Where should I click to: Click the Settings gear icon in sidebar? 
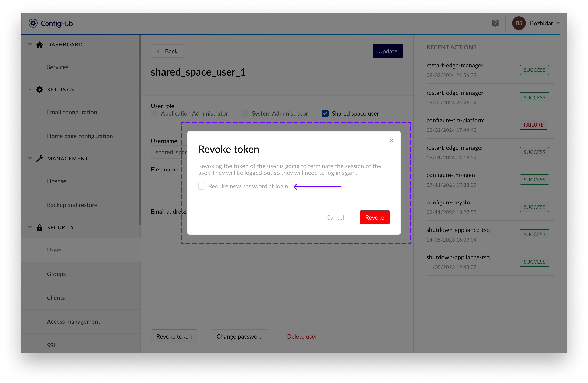[40, 90]
